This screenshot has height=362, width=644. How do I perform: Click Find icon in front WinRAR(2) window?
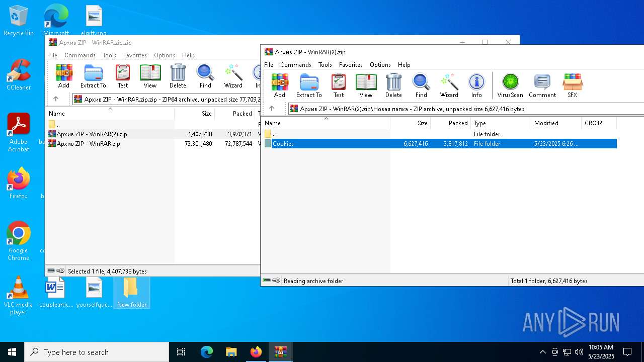pyautogui.click(x=421, y=85)
